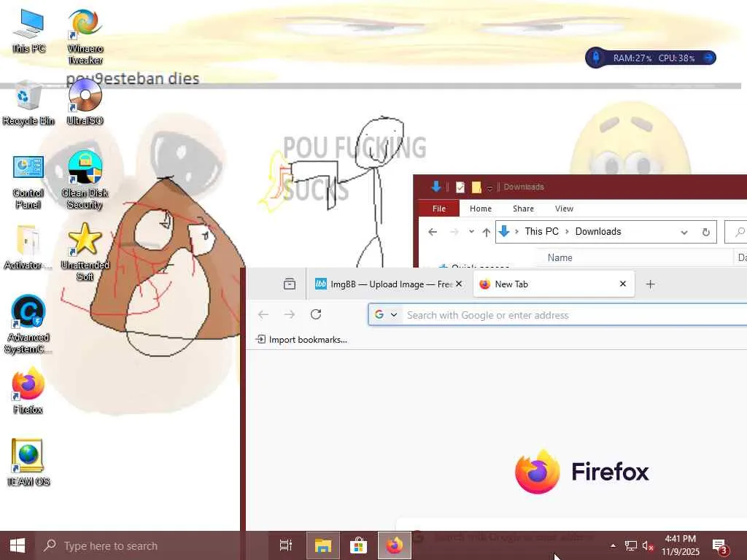Open the taskbar clock and date

pyautogui.click(x=681, y=545)
